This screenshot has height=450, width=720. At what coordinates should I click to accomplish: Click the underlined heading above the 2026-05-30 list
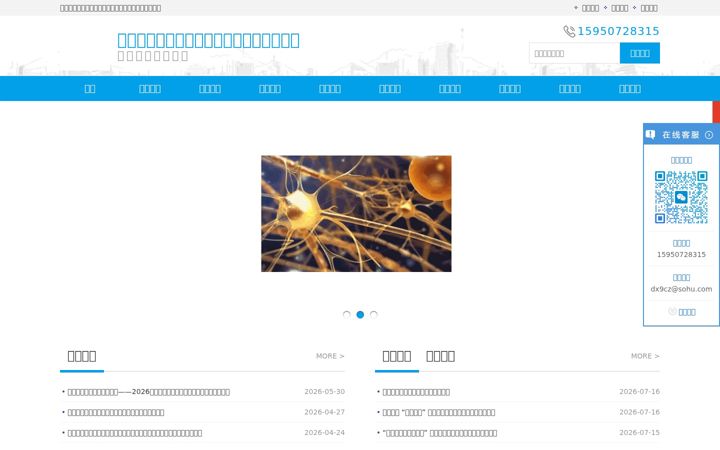point(82,356)
